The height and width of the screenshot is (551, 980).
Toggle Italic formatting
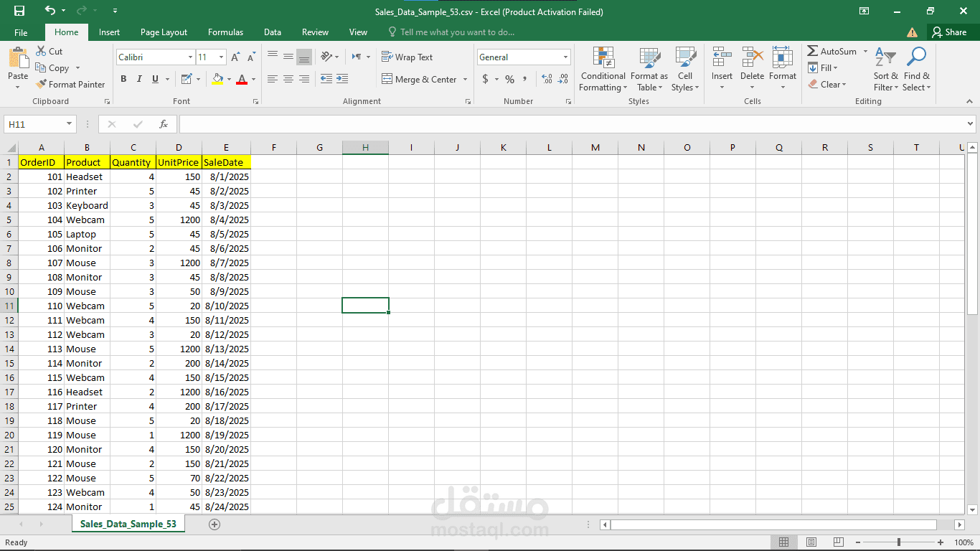point(139,79)
